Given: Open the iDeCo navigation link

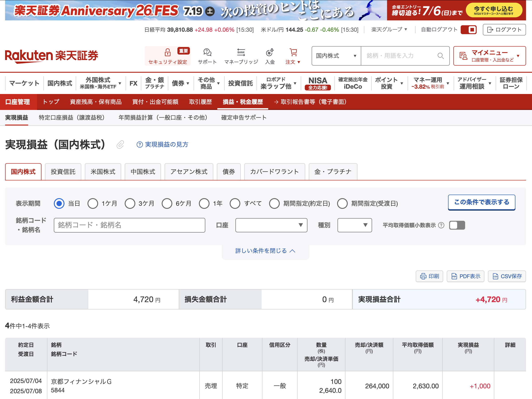Looking at the screenshot, I should (x=353, y=83).
